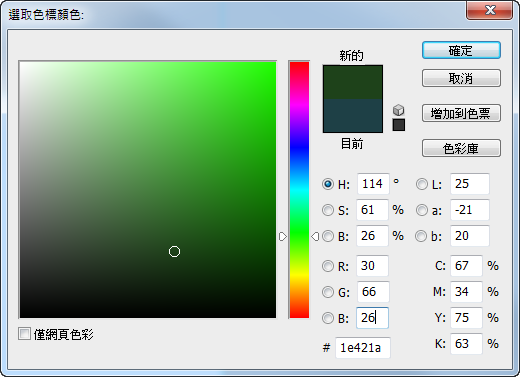
Task: Click the hex field showing 1e421a
Action: coord(363,348)
